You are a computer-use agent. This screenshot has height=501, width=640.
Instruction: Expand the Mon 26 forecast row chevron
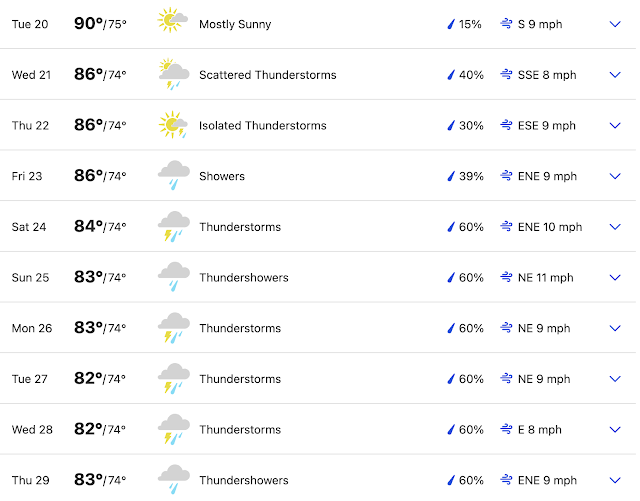pos(614,328)
